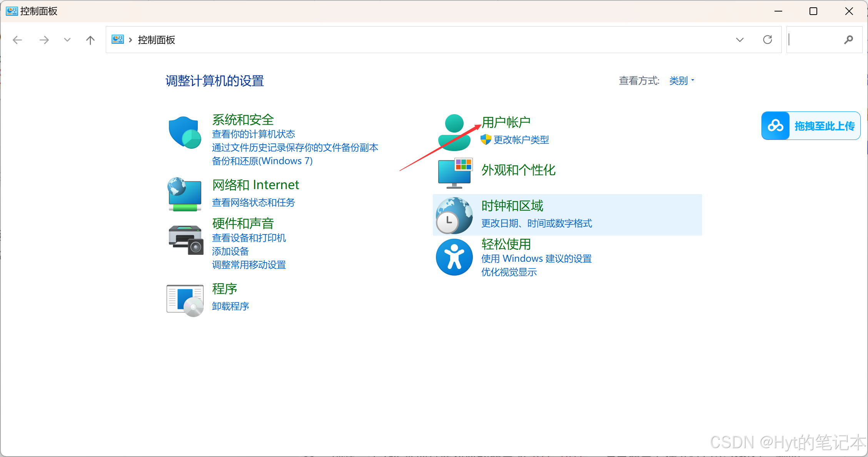The height and width of the screenshot is (457, 868).
Task: Click 控制面板 in the breadcrumb path
Action: [156, 40]
